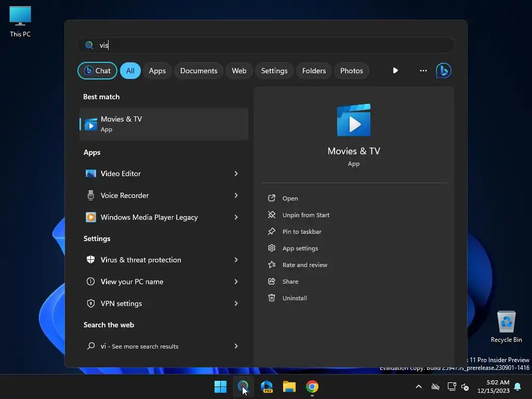532x399 pixels.
Task: Switch to the Web filter tab
Action: tap(239, 71)
